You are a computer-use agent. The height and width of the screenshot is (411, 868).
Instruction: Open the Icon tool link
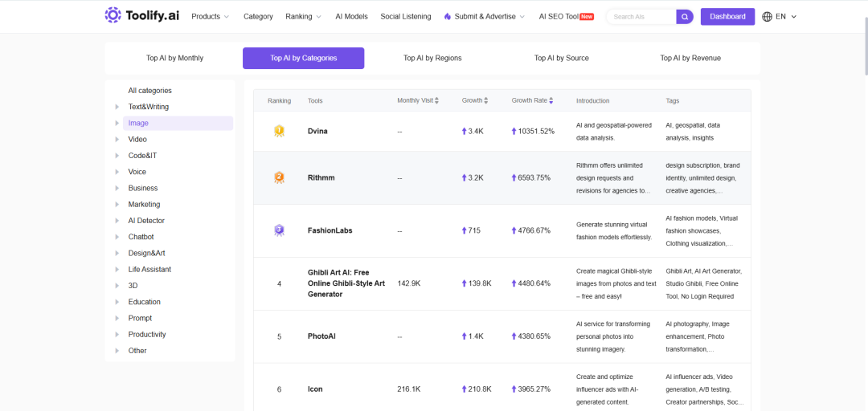(315, 389)
